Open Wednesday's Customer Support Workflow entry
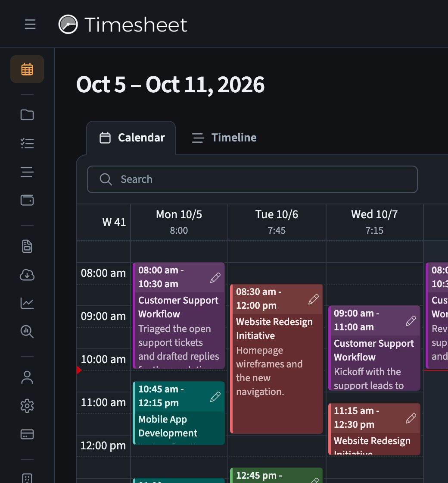 coord(374,348)
